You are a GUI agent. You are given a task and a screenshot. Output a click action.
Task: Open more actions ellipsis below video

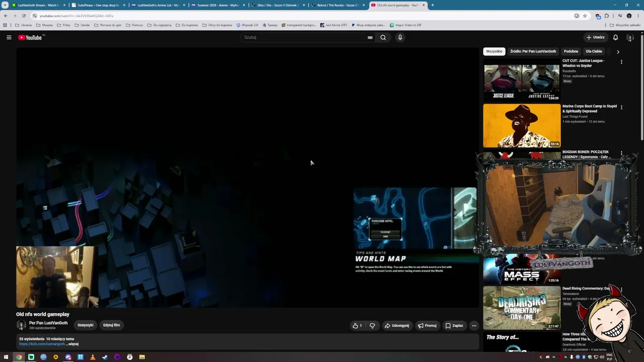[x=473, y=325]
